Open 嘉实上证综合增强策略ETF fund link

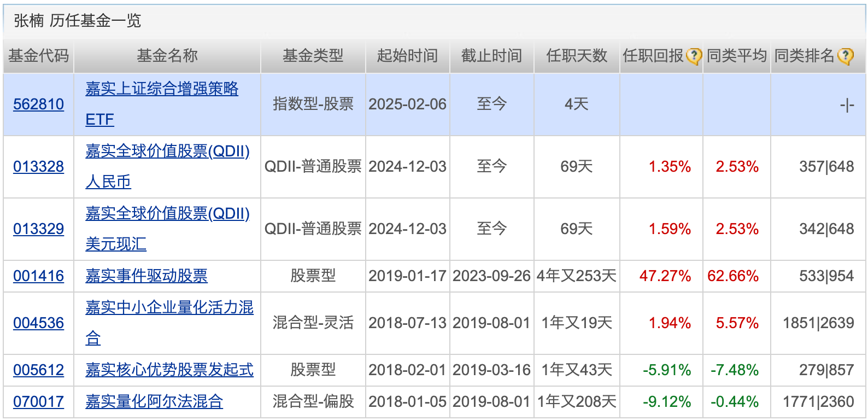[162, 104]
